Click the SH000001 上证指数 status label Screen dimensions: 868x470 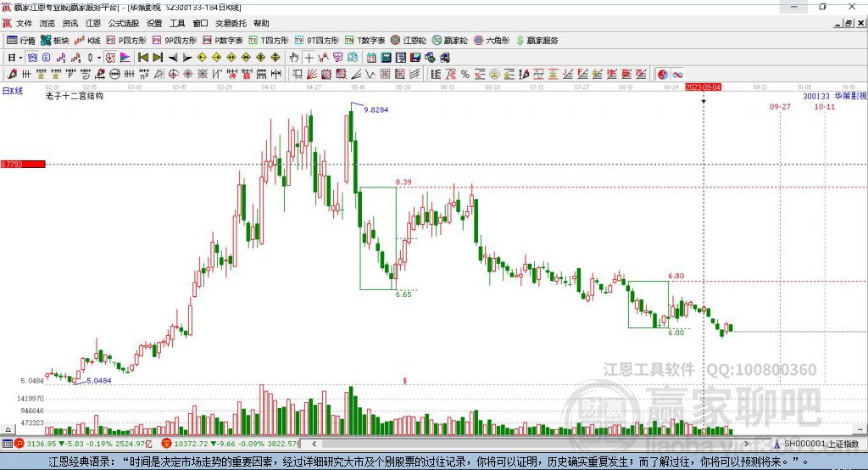click(821, 444)
